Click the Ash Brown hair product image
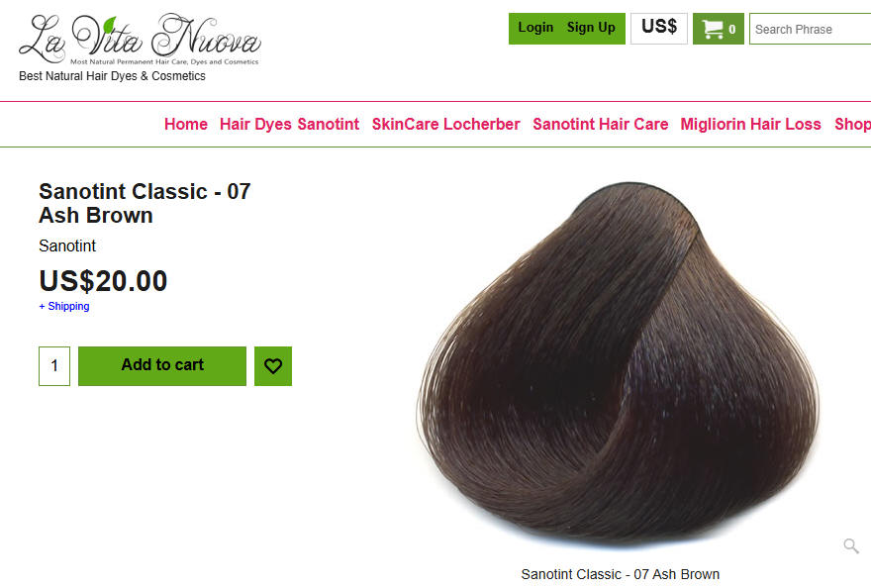The height and width of the screenshot is (588, 871). click(x=618, y=364)
